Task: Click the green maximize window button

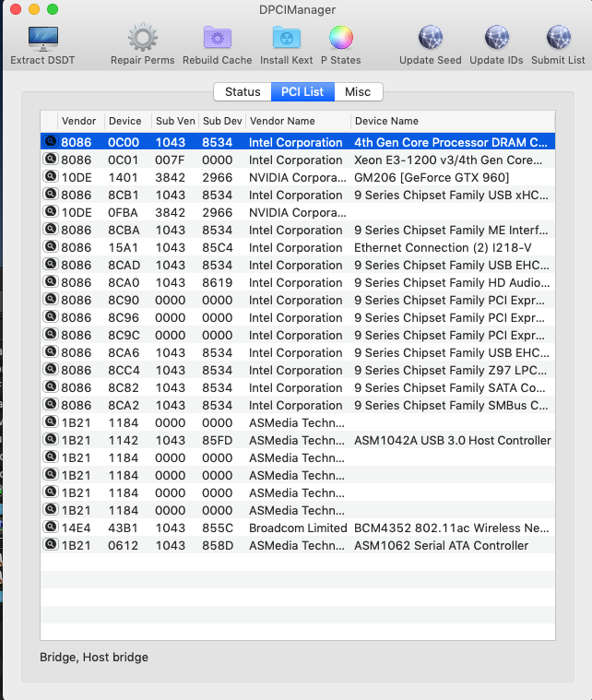Action: pos(53,9)
